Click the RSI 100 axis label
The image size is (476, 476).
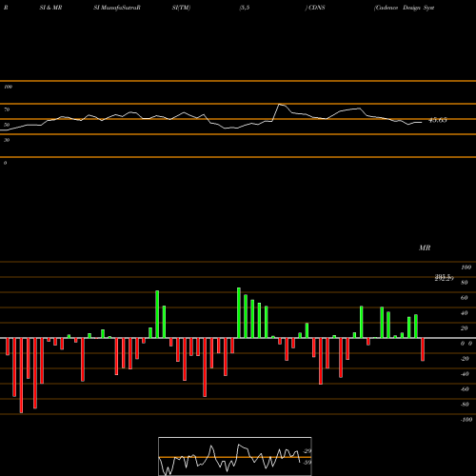click(8, 87)
